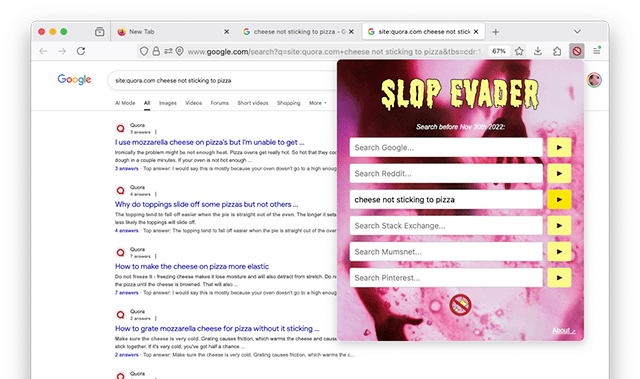Expand the list all tabs chevron
Image resolution: width=640 pixels, height=379 pixels.
[577, 31]
